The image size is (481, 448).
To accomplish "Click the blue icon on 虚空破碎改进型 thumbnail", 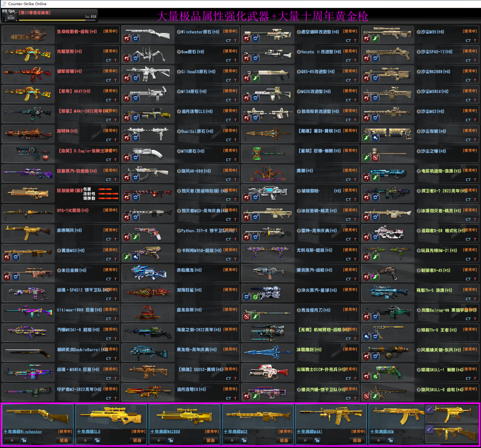I will pyautogui.click(x=256, y=38).
